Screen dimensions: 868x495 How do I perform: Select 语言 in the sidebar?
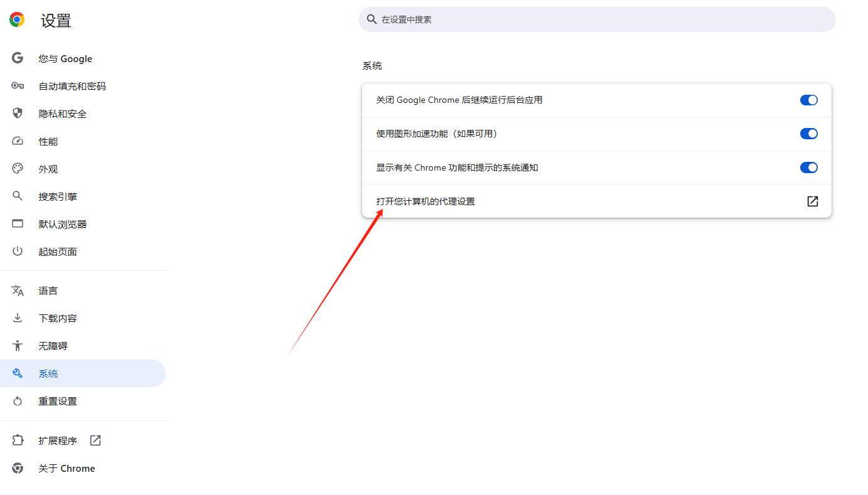pyautogui.click(x=83, y=290)
